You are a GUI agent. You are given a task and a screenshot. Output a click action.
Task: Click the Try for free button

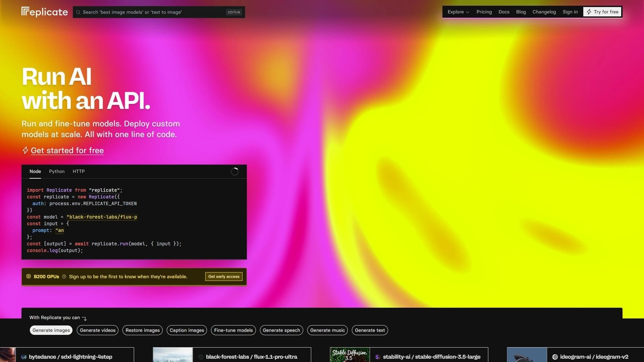[x=602, y=12]
